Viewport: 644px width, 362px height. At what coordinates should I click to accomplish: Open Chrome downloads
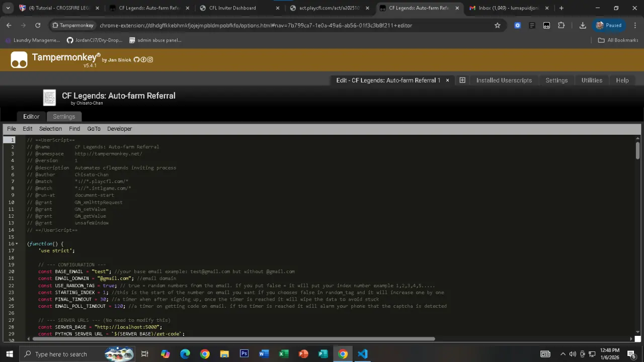583,25
